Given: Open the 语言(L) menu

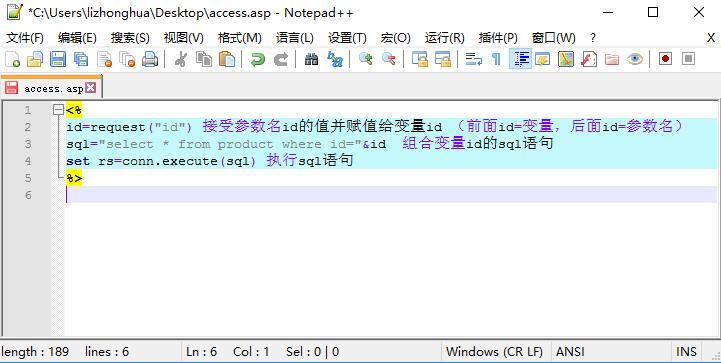Looking at the screenshot, I should pos(295,38).
